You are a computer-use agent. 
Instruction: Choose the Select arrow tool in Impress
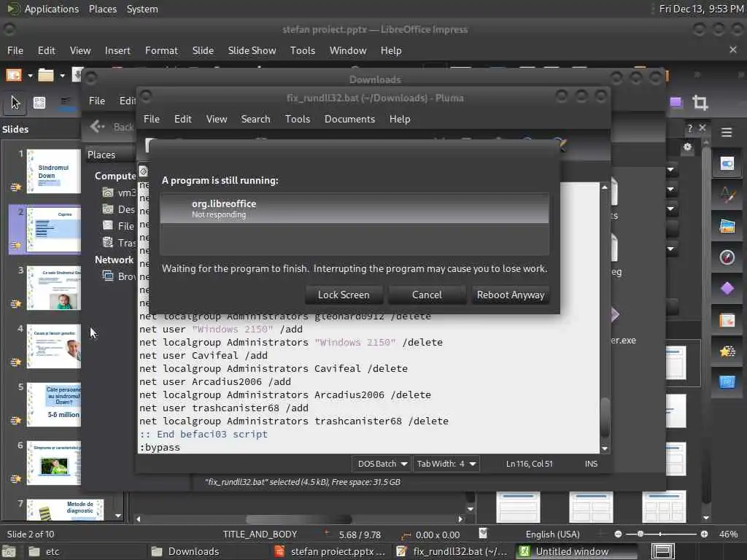[x=15, y=102]
